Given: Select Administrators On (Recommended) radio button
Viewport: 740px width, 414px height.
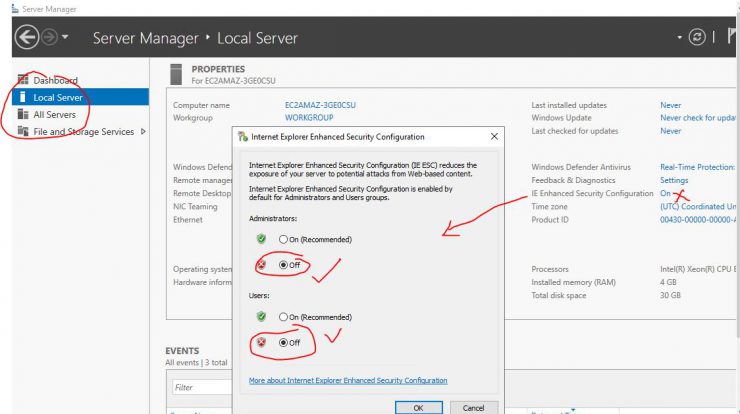Looking at the screenshot, I should [283, 239].
